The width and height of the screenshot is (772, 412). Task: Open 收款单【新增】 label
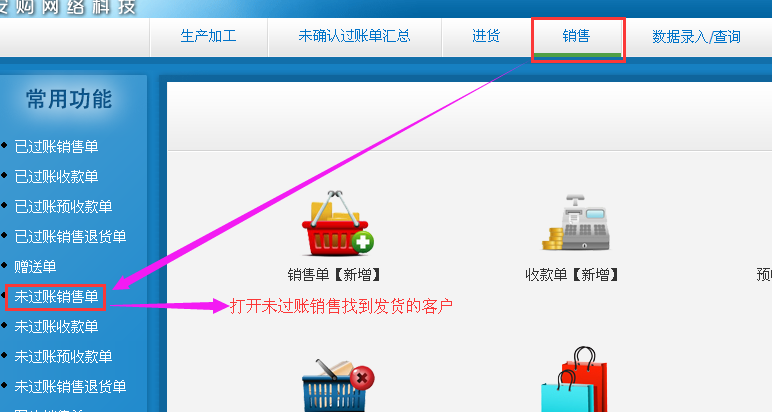[572, 275]
